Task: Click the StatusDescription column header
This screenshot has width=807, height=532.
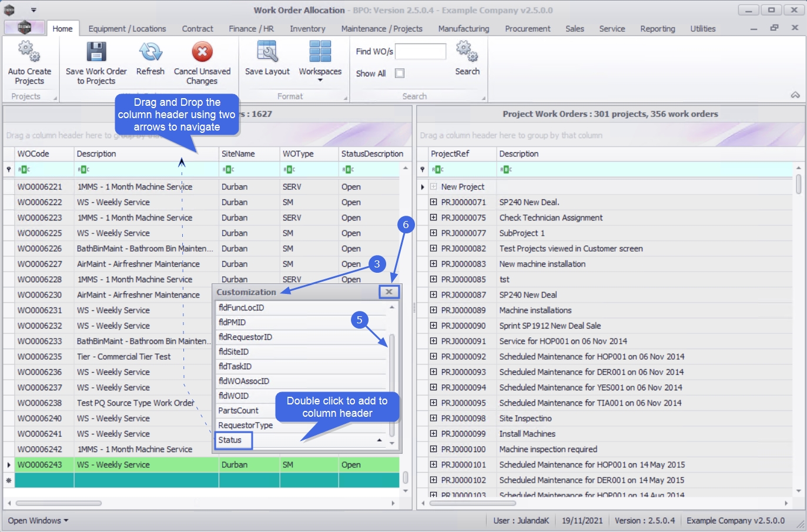Action: point(371,154)
